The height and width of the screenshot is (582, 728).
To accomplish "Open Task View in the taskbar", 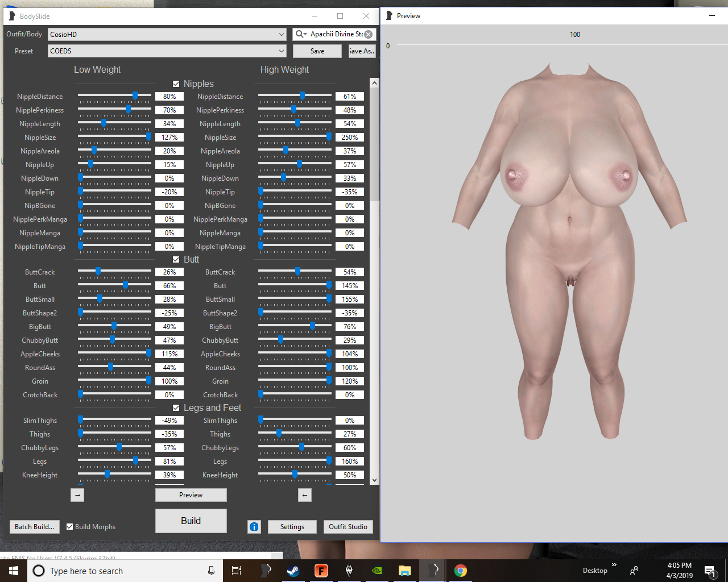I will click(237, 571).
